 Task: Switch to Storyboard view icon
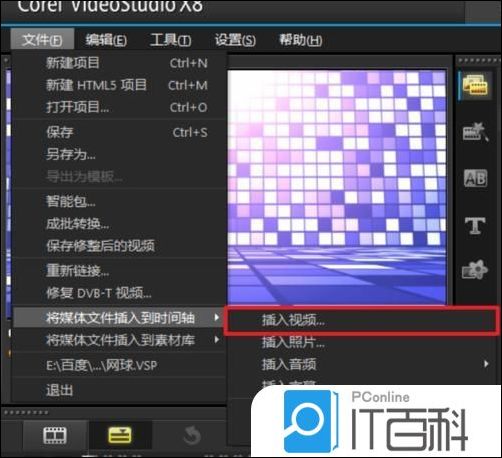[55, 435]
